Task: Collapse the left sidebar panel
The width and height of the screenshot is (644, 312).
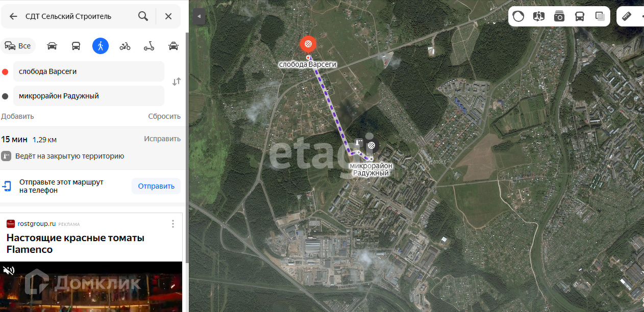Action: [199, 17]
